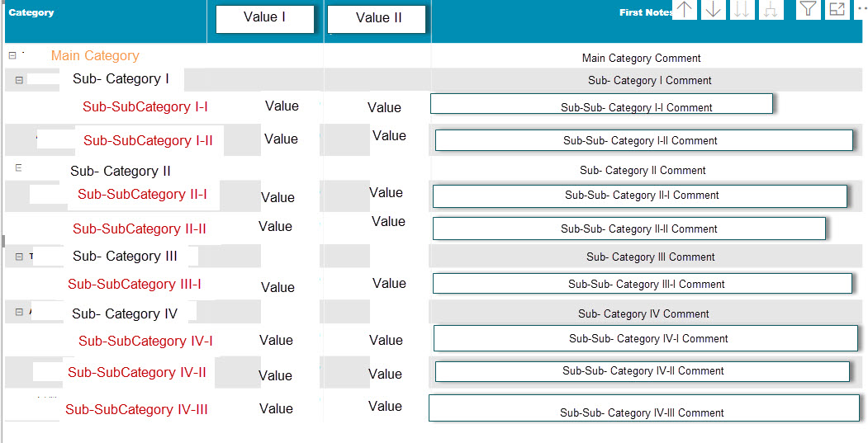Collapse Sub- Category III row
Screen dimensions: 868x443
[19, 257]
